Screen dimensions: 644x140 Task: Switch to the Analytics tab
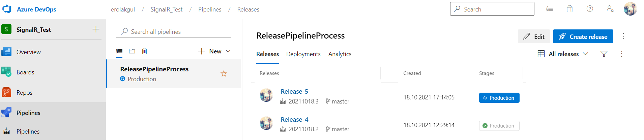[340, 54]
